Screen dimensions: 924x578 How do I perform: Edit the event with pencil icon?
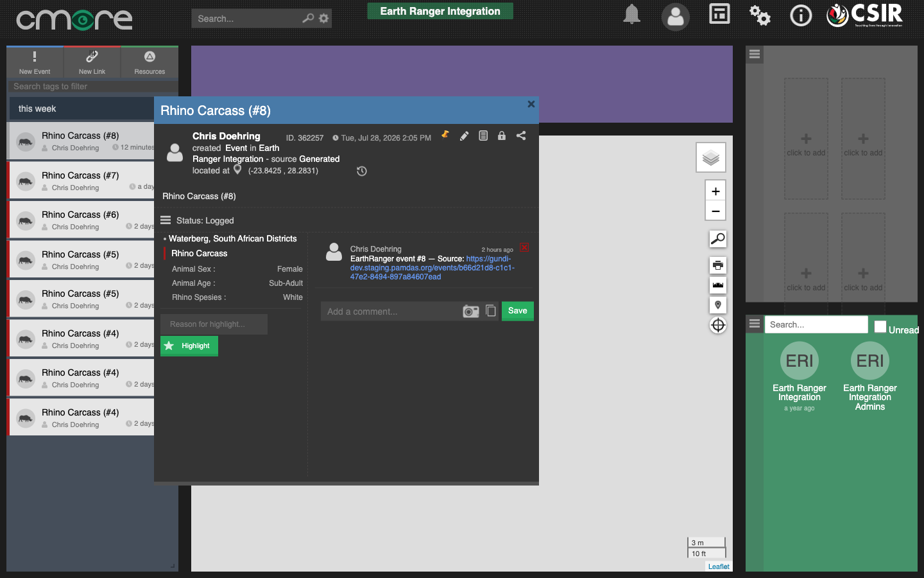click(464, 136)
